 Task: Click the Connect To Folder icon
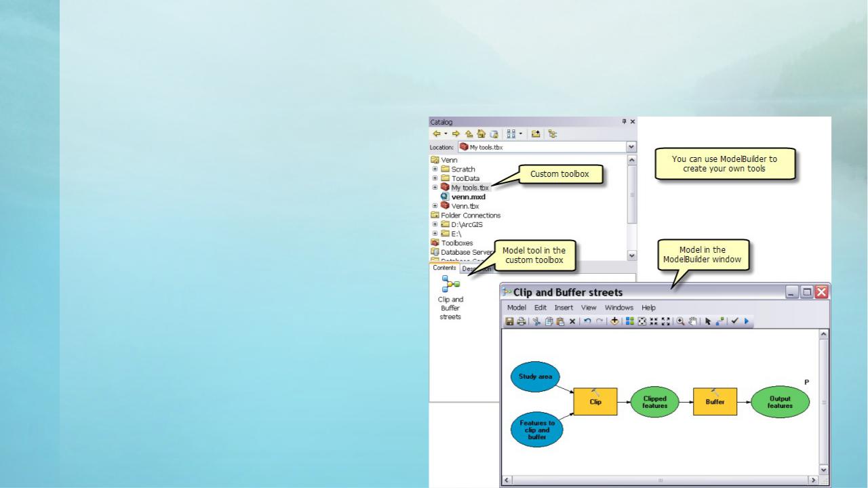click(536, 134)
